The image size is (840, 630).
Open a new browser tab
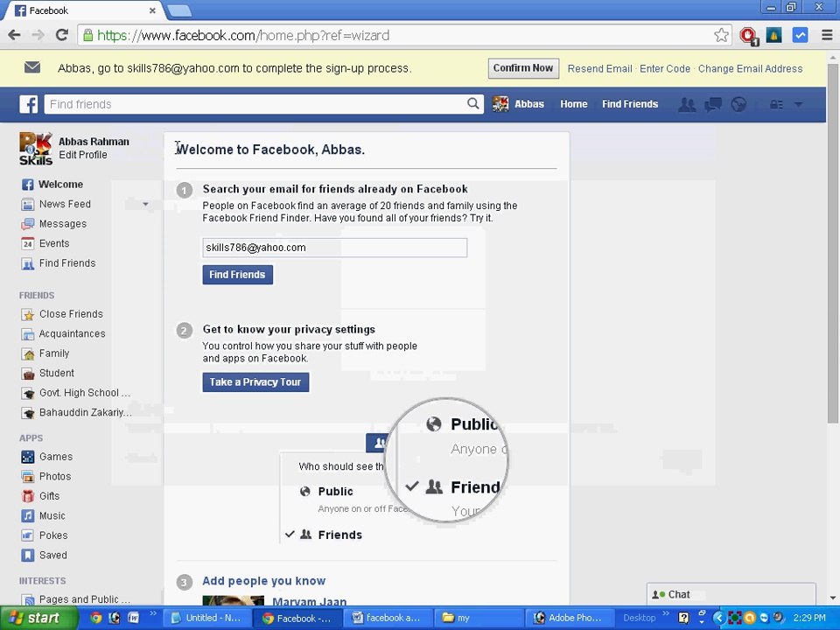tap(178, 10)
